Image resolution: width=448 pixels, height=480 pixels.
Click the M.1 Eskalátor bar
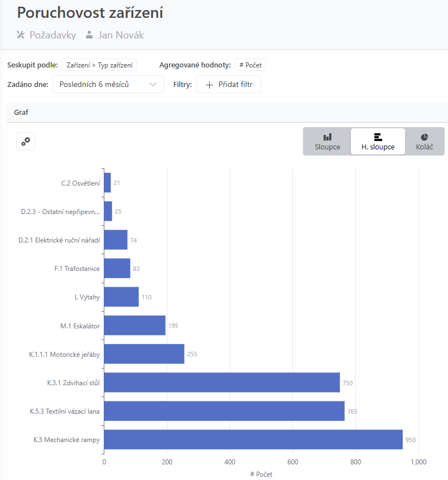pyautogui.click(x=135, y=326)
